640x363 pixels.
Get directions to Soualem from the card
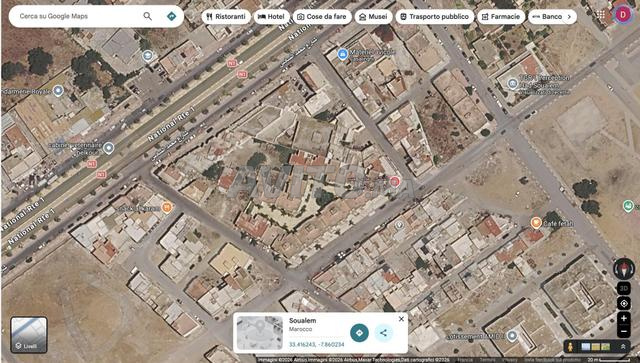(359, 333)
